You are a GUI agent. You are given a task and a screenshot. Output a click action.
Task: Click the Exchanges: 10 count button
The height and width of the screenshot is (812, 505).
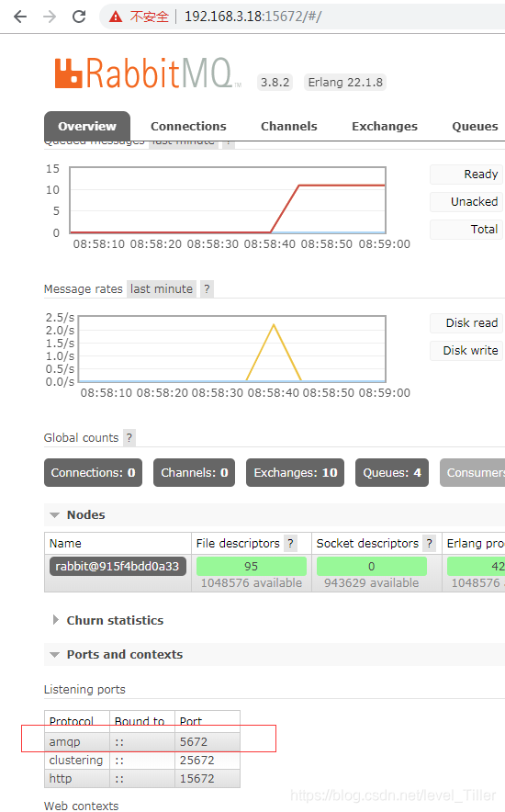click(x=295, y=473)
